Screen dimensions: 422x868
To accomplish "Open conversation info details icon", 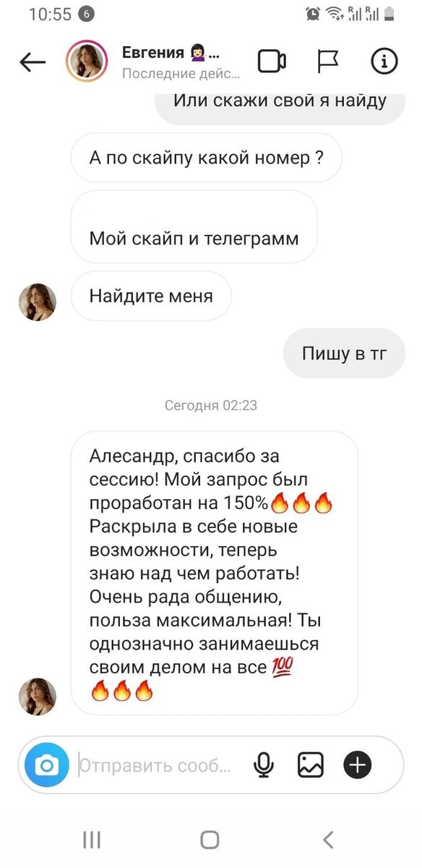I will tap(384, 62).
